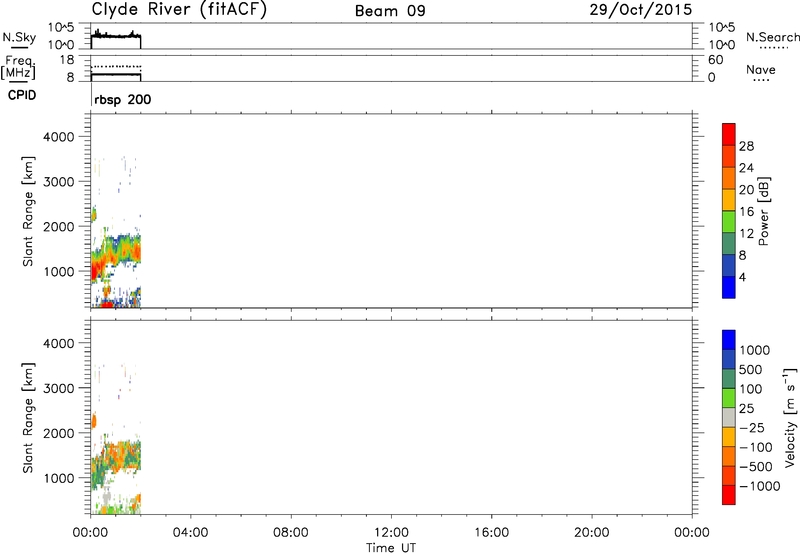This screenshot has height=554, width=800.
Task: Click the gray segment of Velocity colorbar
Action: point(729,418)
